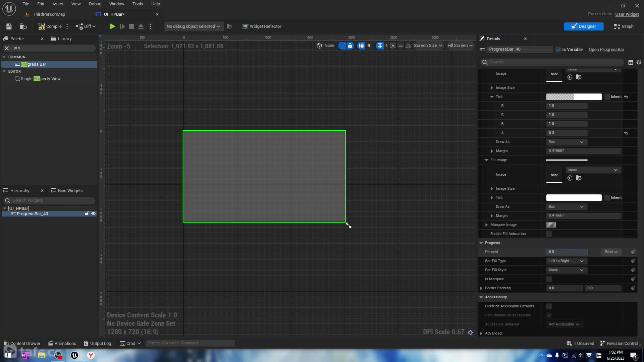Click the Fill Image Tint color swatch
The image size is (644, 362).
(574, 197)
